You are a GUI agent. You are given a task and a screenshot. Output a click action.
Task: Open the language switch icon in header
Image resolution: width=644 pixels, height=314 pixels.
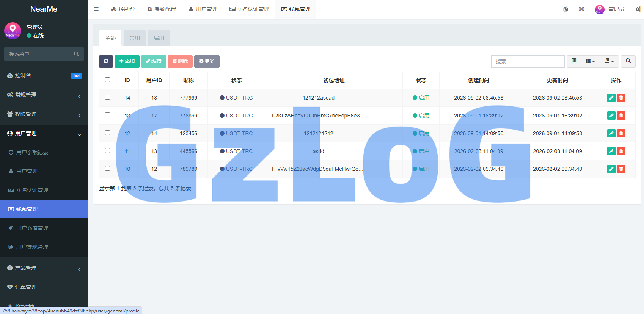point(565,9)
